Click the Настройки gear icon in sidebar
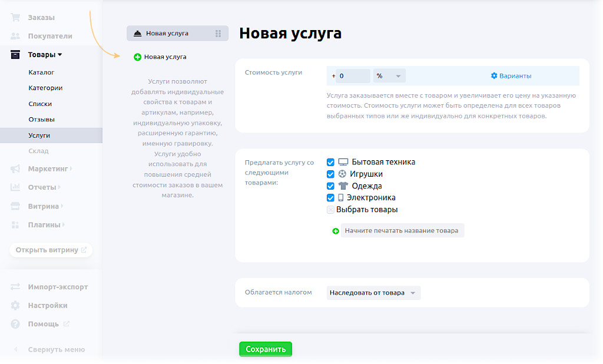The image size is (603, 364). point(16,306)
